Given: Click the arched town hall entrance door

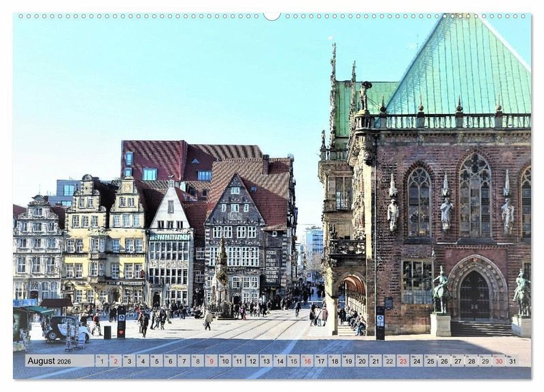Looking at the screenshot, I should pyautogui.click(x=474, y=296).
